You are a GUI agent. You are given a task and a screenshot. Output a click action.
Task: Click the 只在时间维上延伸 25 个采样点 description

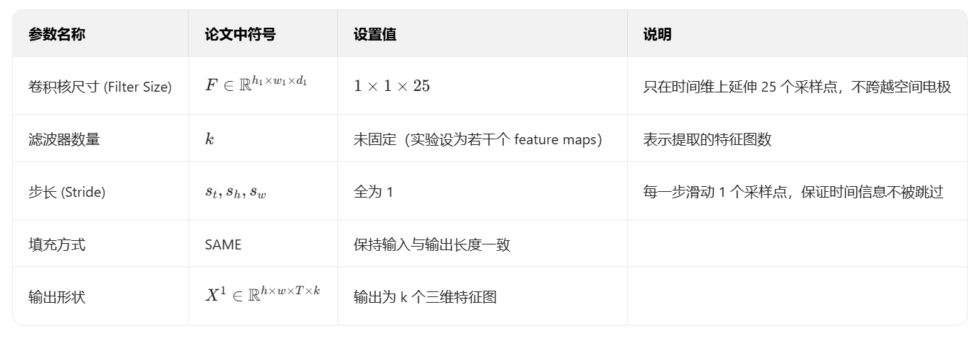[796, 87]
